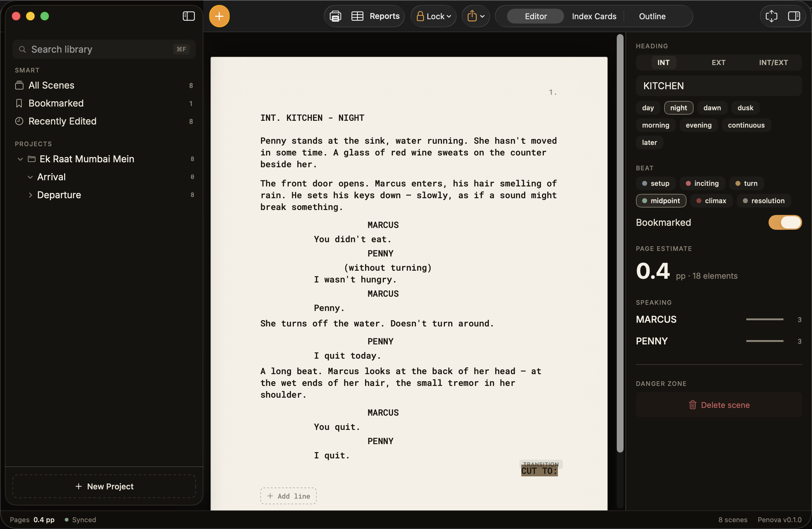
Task: Click the Bookmarked ribbon icon
Action: click(19, 103)
